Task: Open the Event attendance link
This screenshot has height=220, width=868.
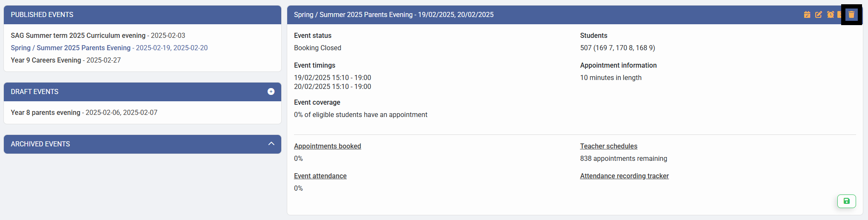Action: [320, 176]
